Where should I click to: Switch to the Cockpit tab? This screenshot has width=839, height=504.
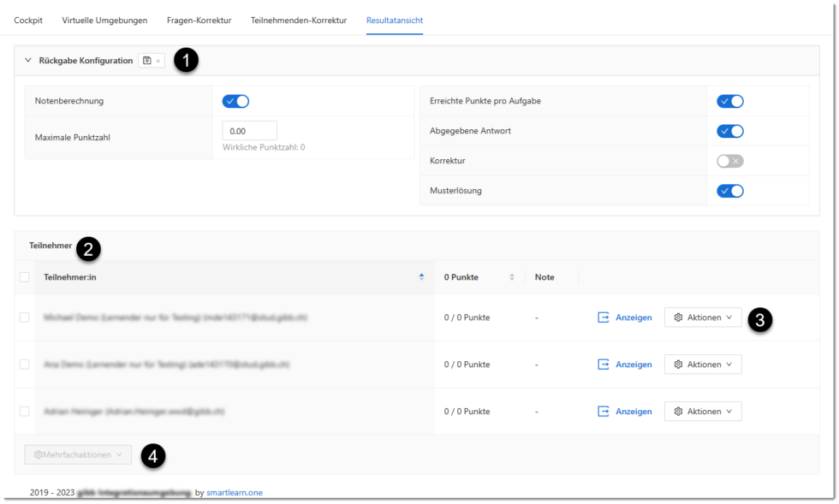[x=27, y=20]
